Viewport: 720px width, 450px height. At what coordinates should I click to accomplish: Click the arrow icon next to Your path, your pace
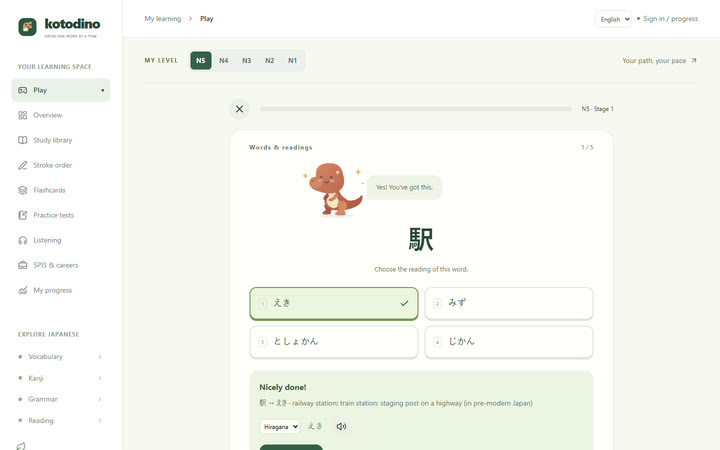click(x=694, y=60)
